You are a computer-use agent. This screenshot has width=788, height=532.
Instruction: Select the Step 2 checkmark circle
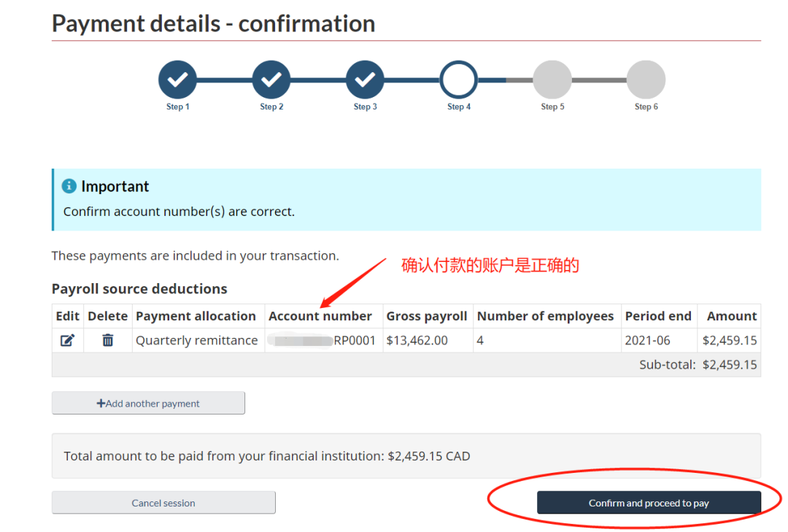[x=271, y=80]
